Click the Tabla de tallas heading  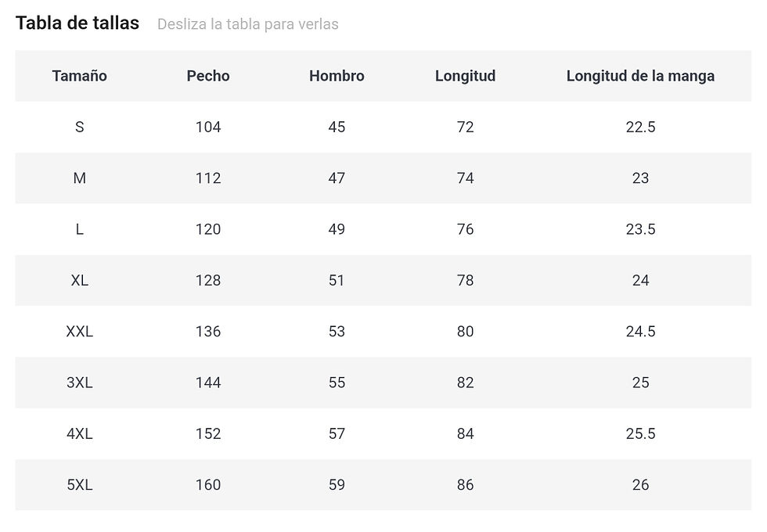click(77, 23)
